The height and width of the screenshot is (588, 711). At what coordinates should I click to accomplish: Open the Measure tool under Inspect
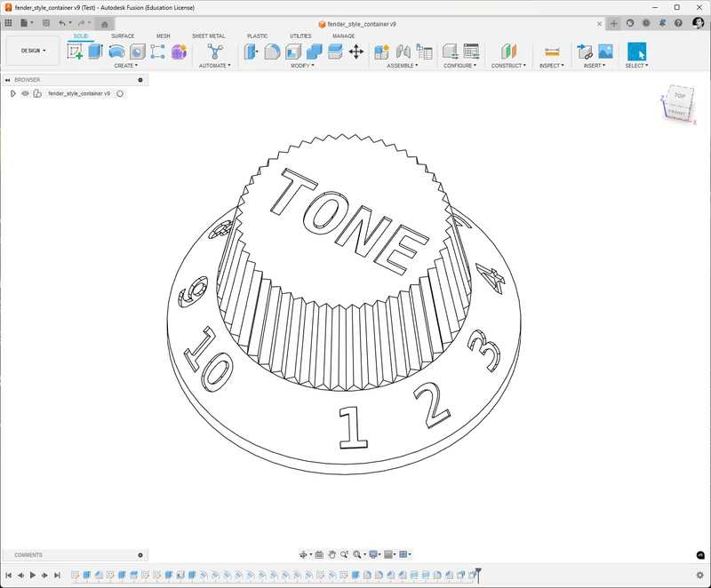552,52
